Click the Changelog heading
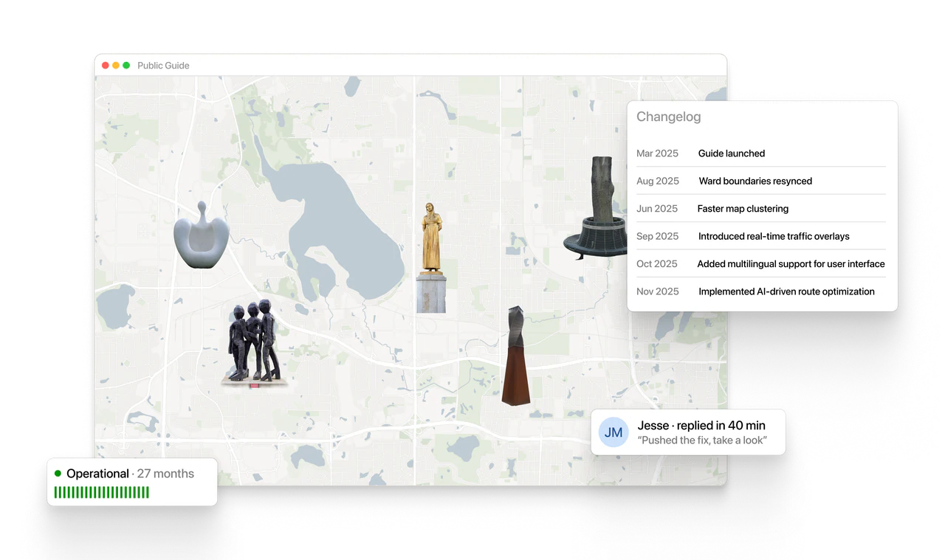The width and height of the screenshot is (945, 560). point(669,117)
